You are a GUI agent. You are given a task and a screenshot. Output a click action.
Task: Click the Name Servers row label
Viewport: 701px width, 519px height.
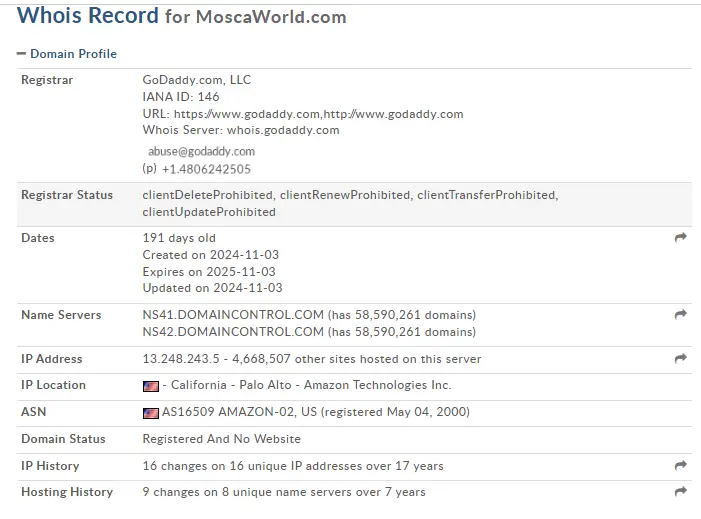coord(61,315)
